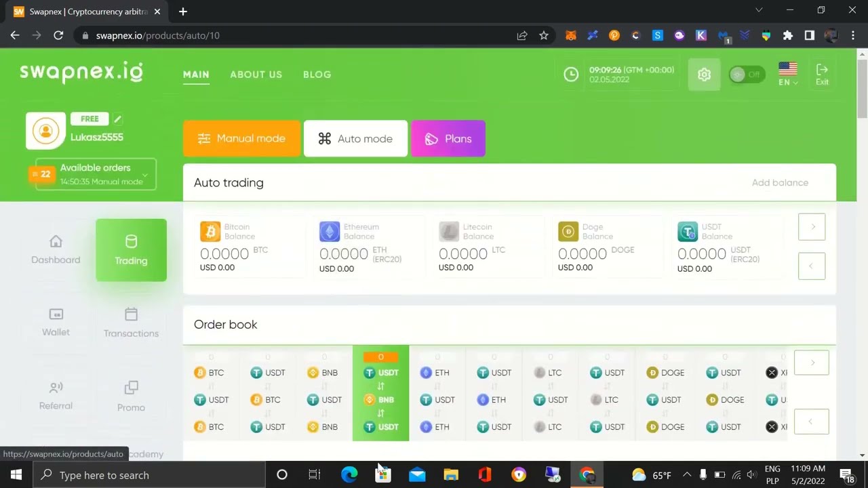The width and height of the screenshot is (868, 488).
Task: Open the Windows Start menu
Action: pyautogui.click(x=16, y=475)
